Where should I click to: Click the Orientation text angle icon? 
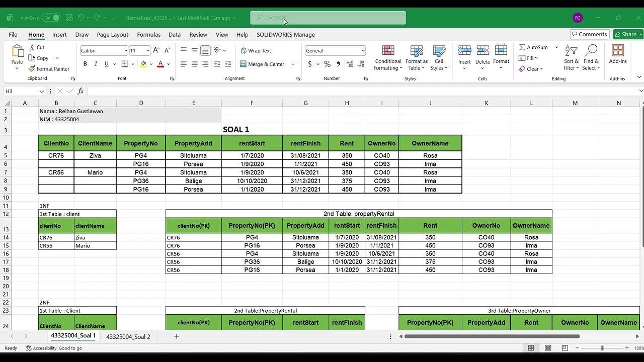[x=217, y=50]
